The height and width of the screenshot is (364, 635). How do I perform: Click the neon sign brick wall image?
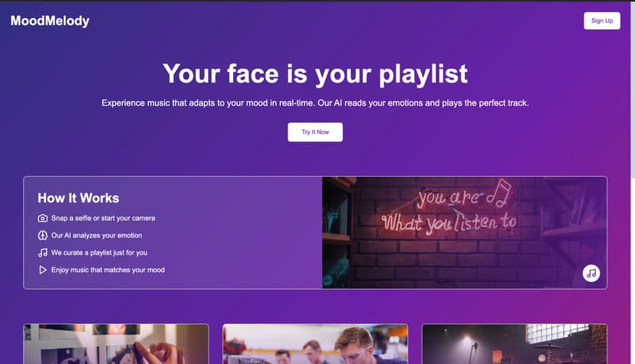(465, 232)
